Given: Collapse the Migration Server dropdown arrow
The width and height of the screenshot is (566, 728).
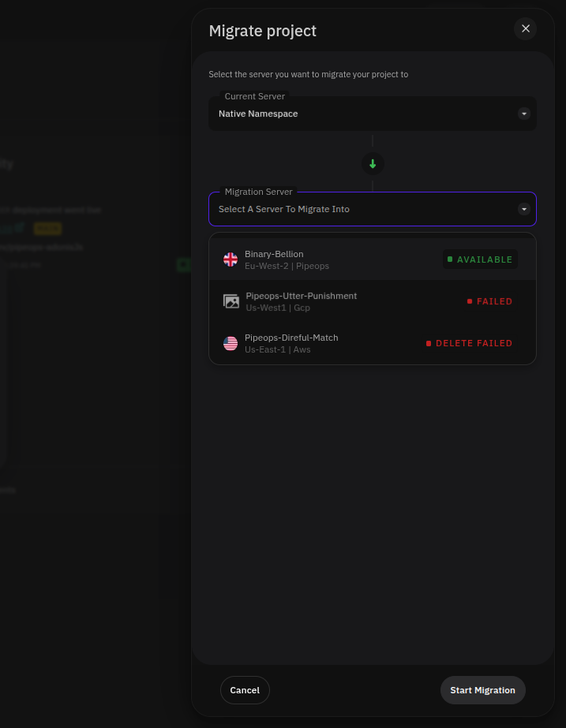Looking at the screenshot, I should pos(523,209).
